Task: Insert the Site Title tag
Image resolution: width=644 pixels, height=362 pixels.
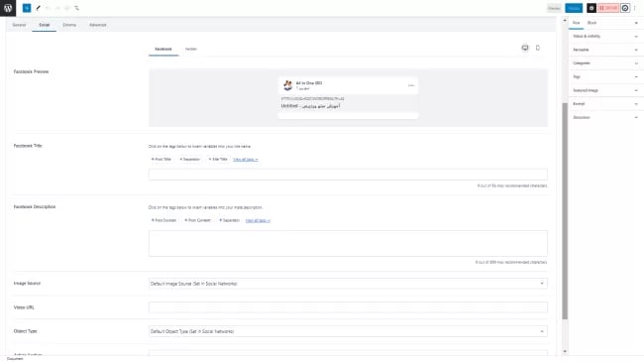Action: [x=218, y=160]
